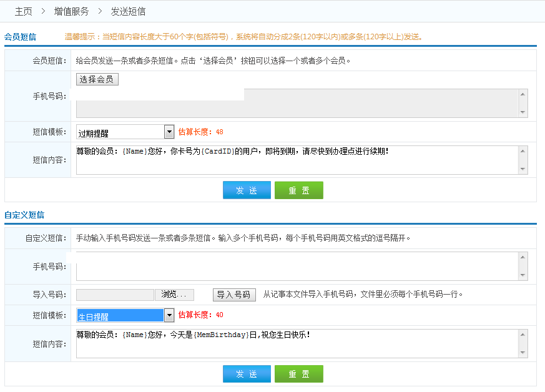Reset custom SMS form with 重置
Screen dimensions: 545x392
(x=298, y=374)
